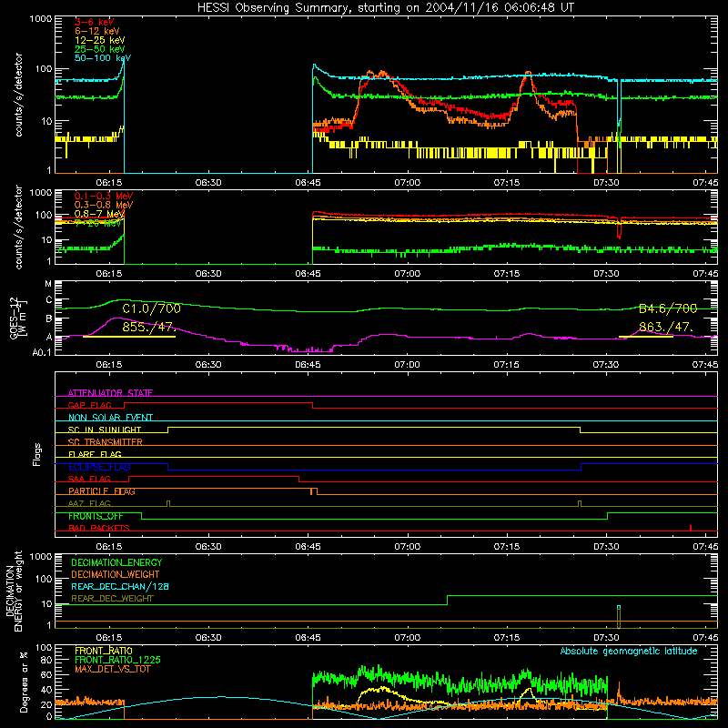This screenshot has height=728, width=728.
Task: Click the 3-6 keV peak near 06:55
Action: 382,74
